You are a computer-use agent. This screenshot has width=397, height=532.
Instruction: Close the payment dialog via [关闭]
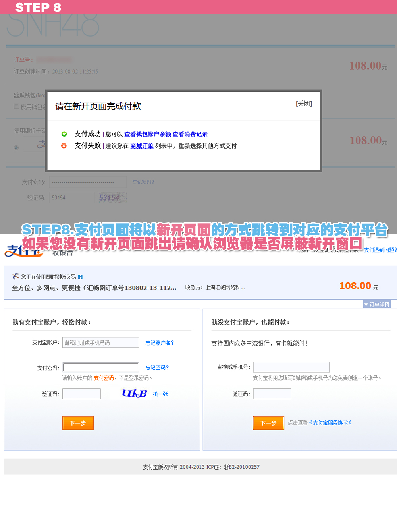304,104
